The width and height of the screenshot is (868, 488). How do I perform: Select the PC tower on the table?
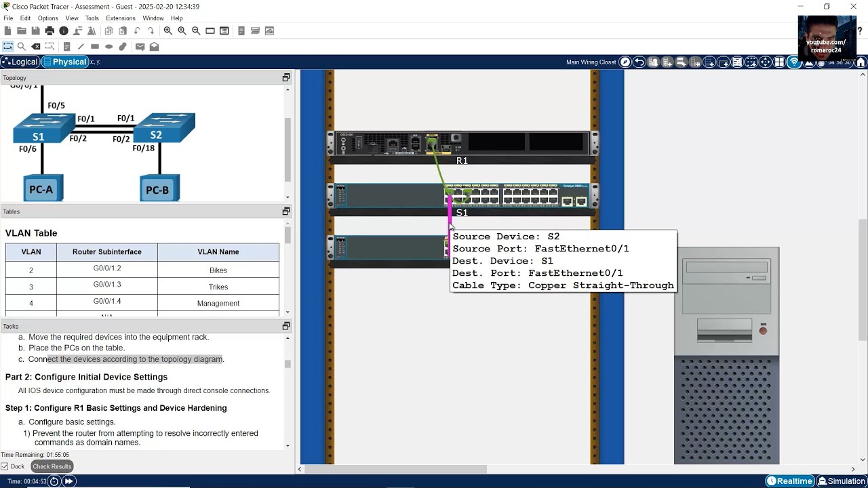(726, 355)
